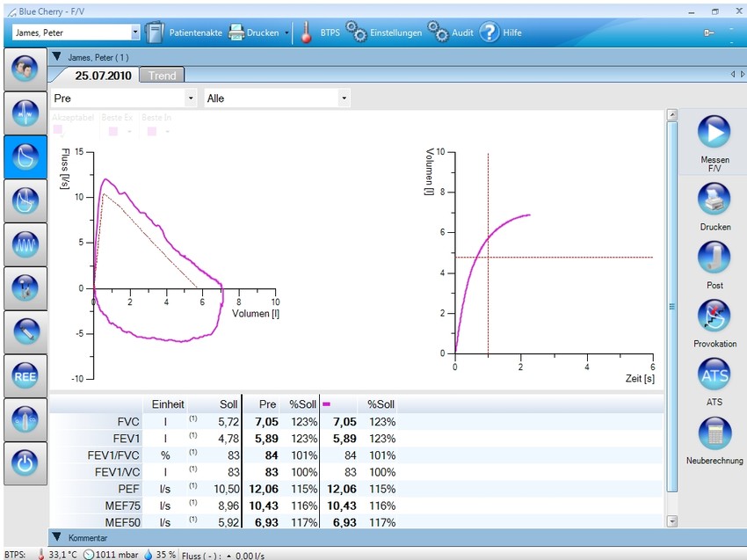Expand the patient name combo box
This screenshot has height=560, width=747.
coord(135,33)
